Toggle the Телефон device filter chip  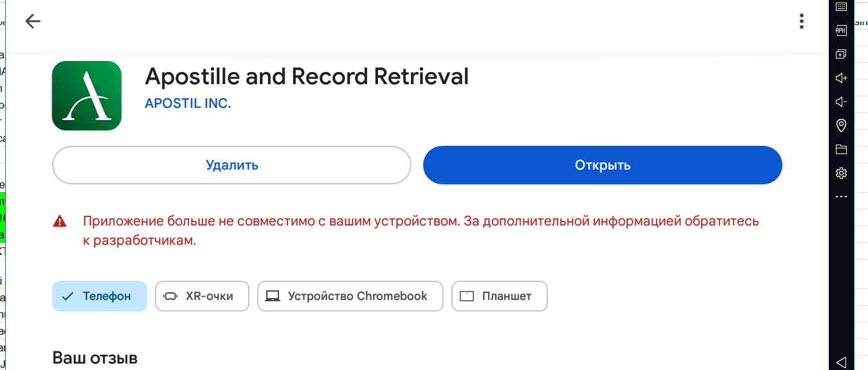coord(100,296)
